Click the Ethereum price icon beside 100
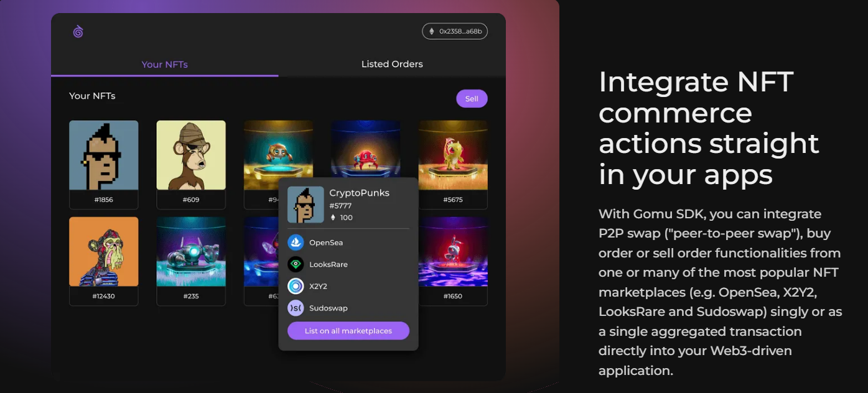The height and width of the screenshot is (393, 868). tap(333, 218)
